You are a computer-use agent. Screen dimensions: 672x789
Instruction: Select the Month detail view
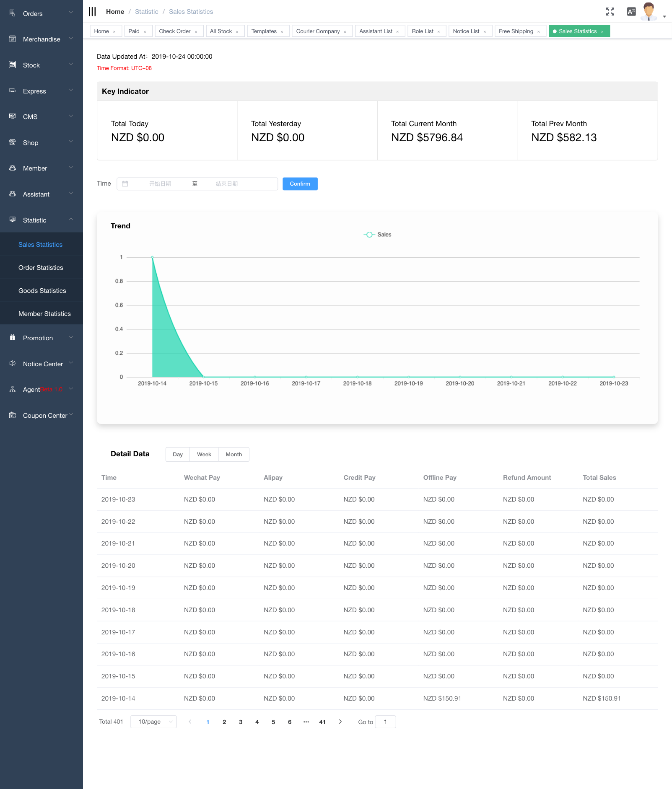point(234,455)
